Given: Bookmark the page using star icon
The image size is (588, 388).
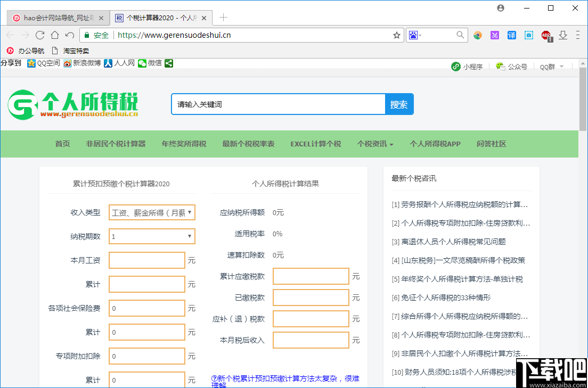Looking at the screenshot, I should 396,35.
